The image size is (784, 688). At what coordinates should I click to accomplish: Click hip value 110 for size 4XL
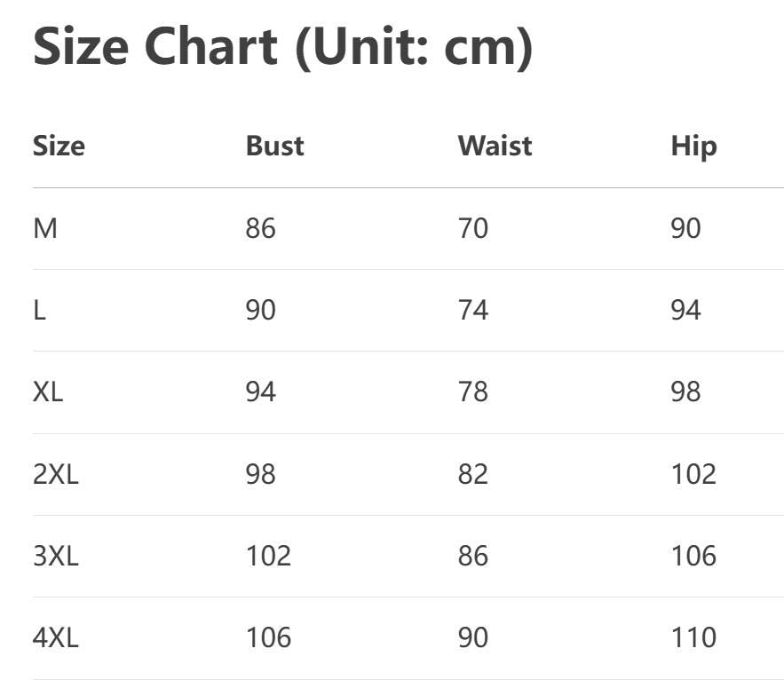(x=693, y=637)
